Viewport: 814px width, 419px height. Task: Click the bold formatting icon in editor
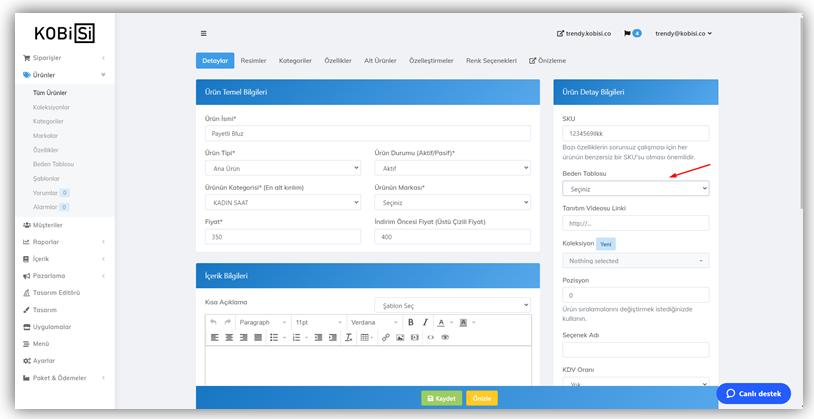point(411,322)
